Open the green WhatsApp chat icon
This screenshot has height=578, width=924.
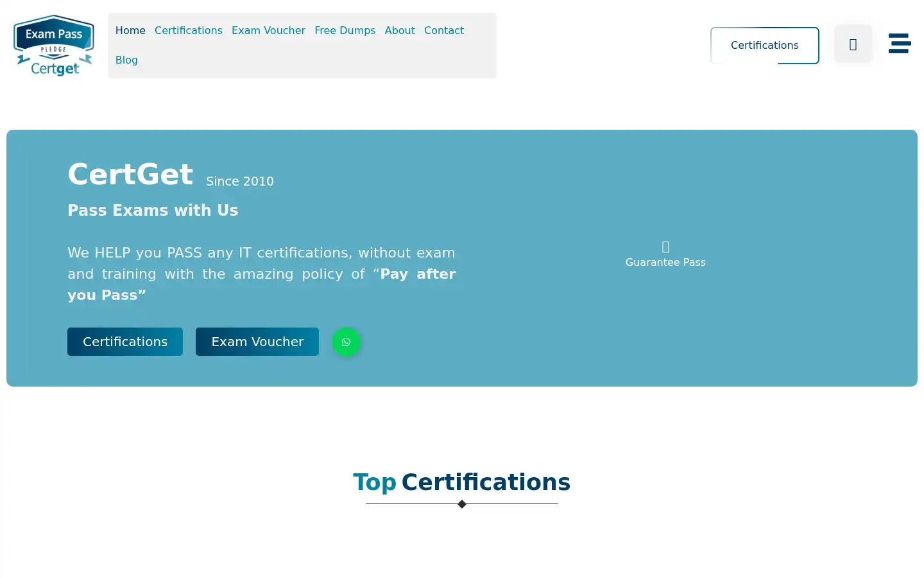(346, 342)
